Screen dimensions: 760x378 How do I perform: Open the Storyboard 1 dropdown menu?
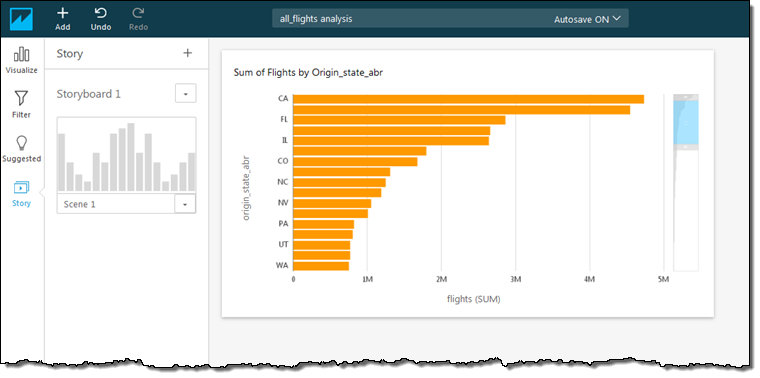point(186,94)
